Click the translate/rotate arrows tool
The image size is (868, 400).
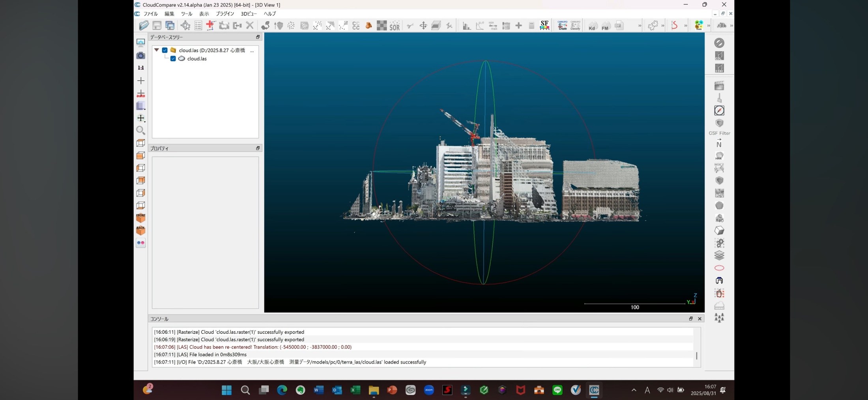(423, 26)
